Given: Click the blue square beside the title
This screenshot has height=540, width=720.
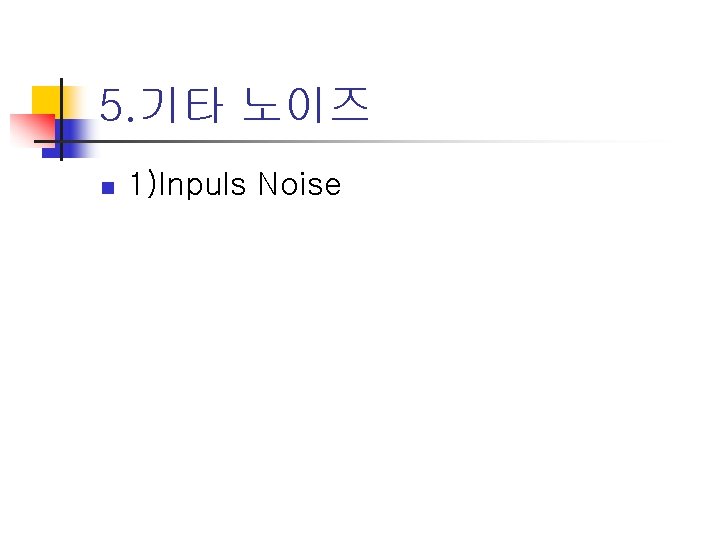Looking at the screenshot, I should coord(74,132).
